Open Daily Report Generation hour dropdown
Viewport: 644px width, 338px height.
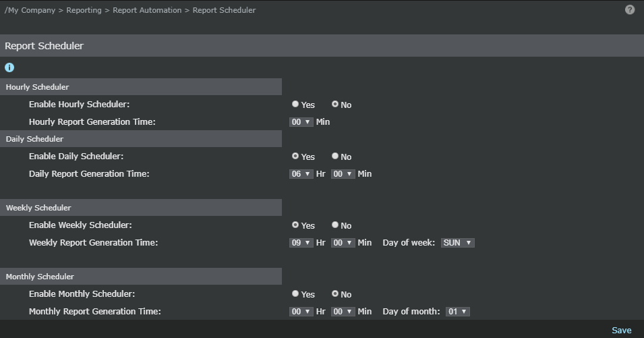coord(301,174)
